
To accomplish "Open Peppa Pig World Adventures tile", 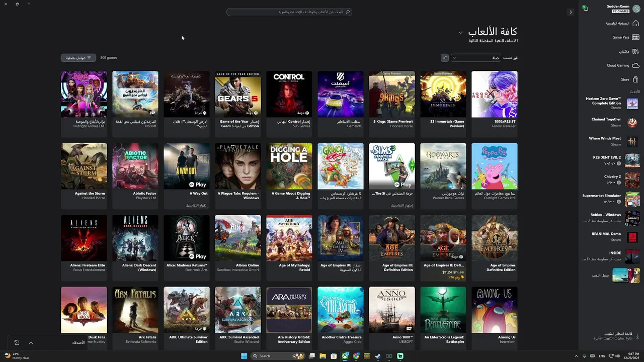I will [495, 175].
